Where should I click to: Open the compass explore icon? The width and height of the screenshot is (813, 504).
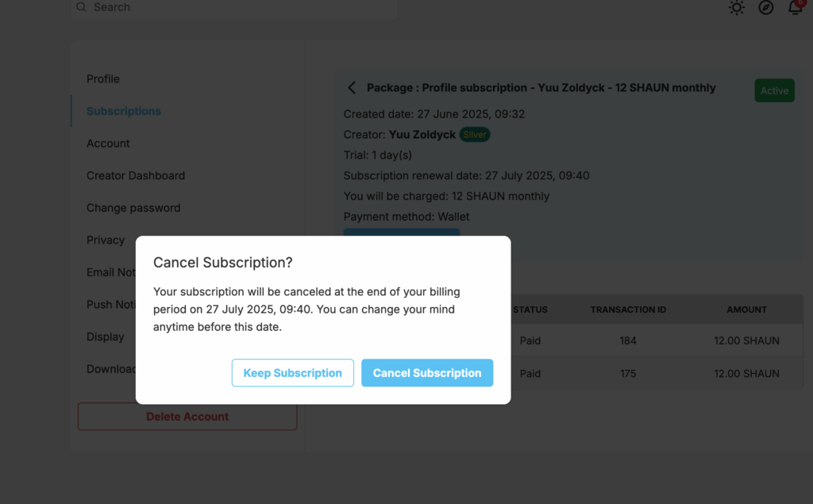click(x=766, y=7)
